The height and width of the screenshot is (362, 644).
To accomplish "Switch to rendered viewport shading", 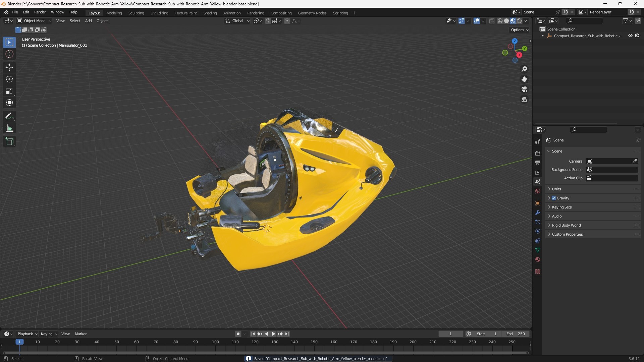I will tap(519, 21).
